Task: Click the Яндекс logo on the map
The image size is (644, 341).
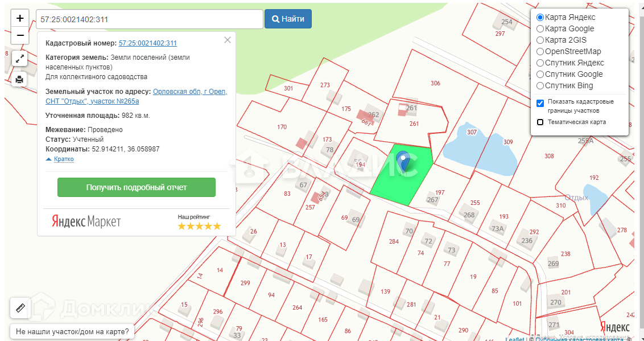Action: click(x=615, y=327)
